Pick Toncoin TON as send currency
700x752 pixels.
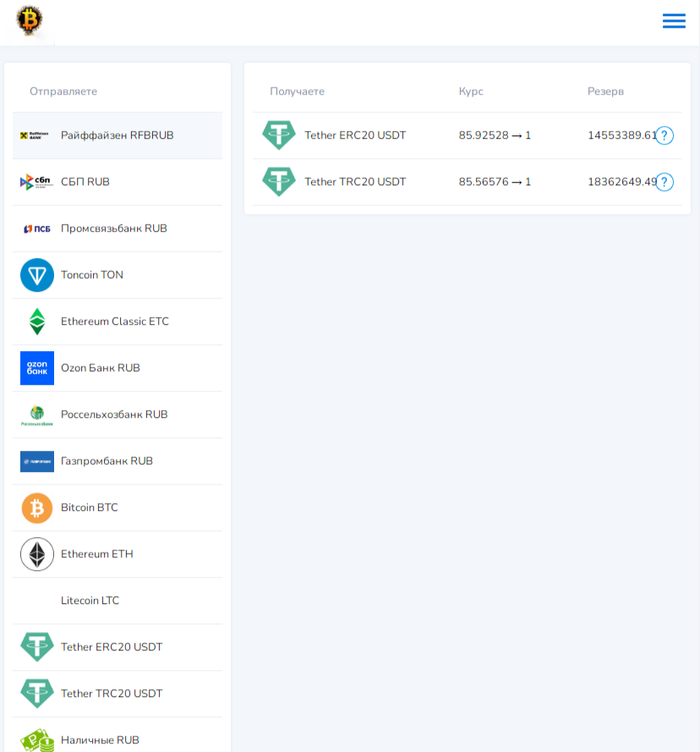(x=118, y=275)
